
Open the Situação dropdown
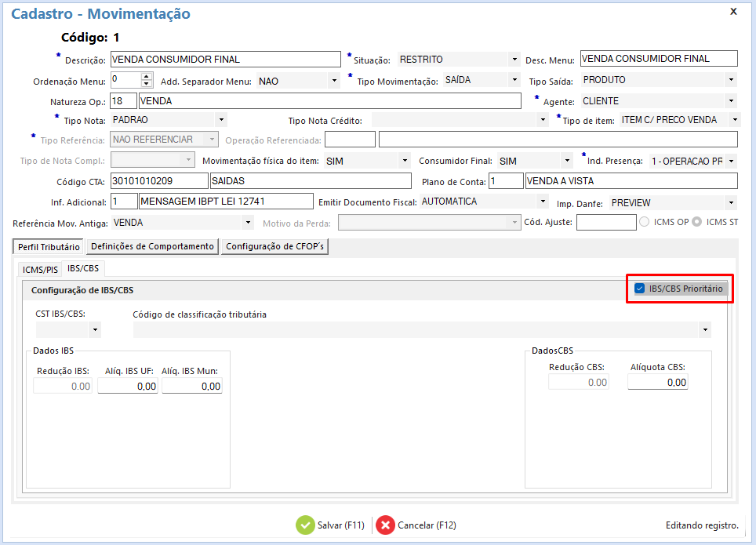pyautogui.click(x=514, y=60)
